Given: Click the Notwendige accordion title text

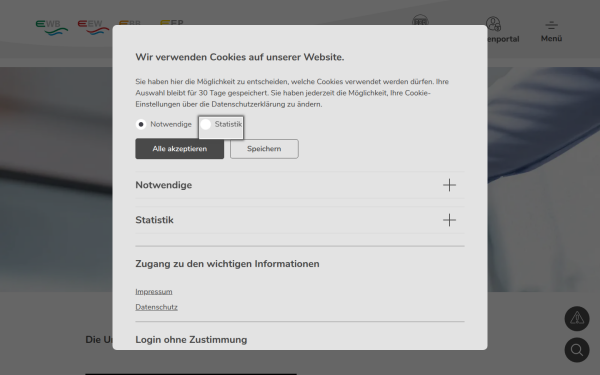Looking at the screenshot, I should (x=164, y=185).
